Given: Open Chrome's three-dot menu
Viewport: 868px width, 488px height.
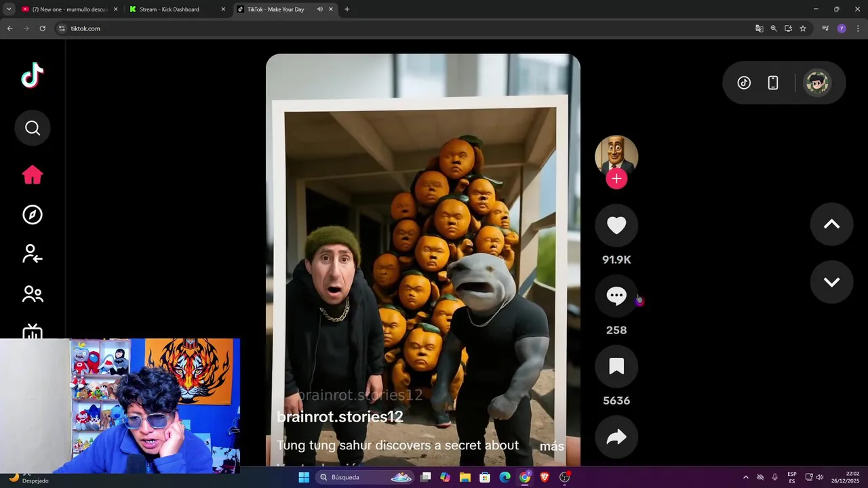Looking at the screenshot, I should (858, 28).
